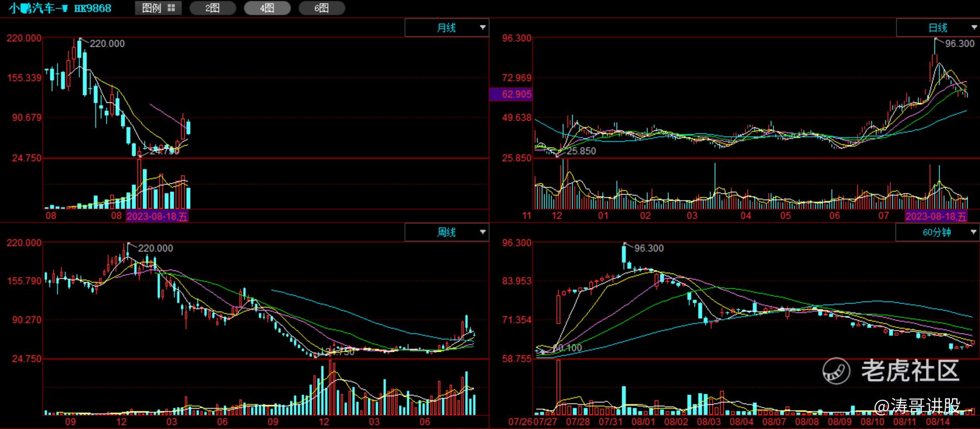This screenshot has width=980, height=429.
Task: Click the 155.790 price label on weekly axis
Action: pos(24,281)
